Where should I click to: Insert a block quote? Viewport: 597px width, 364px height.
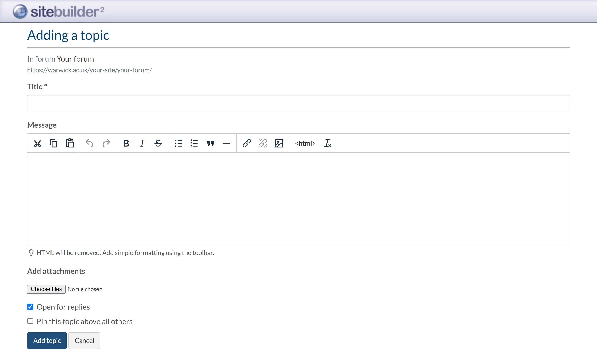(210, 143)
